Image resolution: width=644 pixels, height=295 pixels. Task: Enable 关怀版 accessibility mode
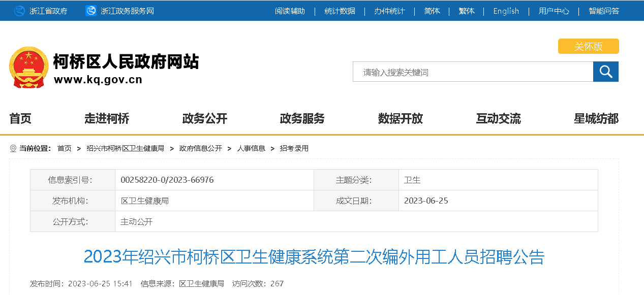(588, 46)
